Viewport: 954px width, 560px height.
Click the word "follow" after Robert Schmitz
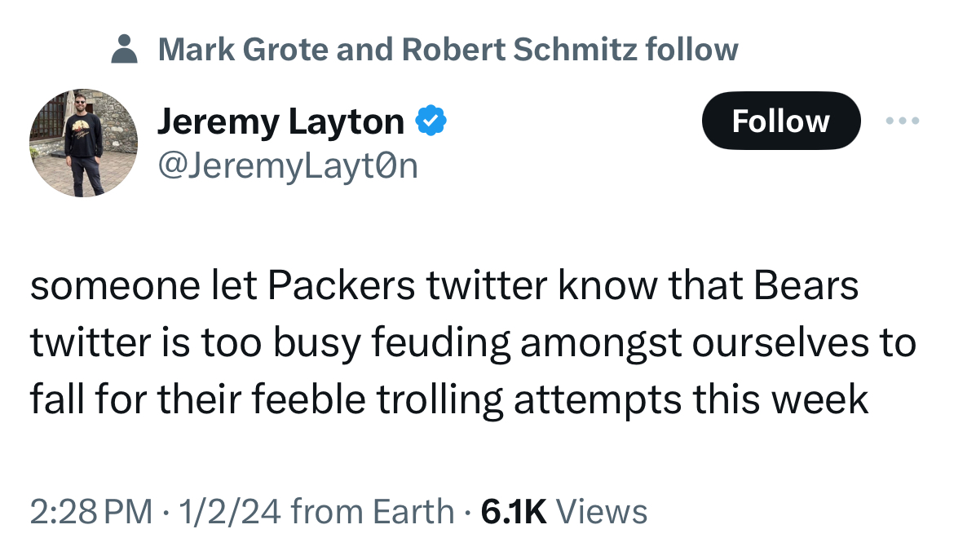click(x=691, y=49)
